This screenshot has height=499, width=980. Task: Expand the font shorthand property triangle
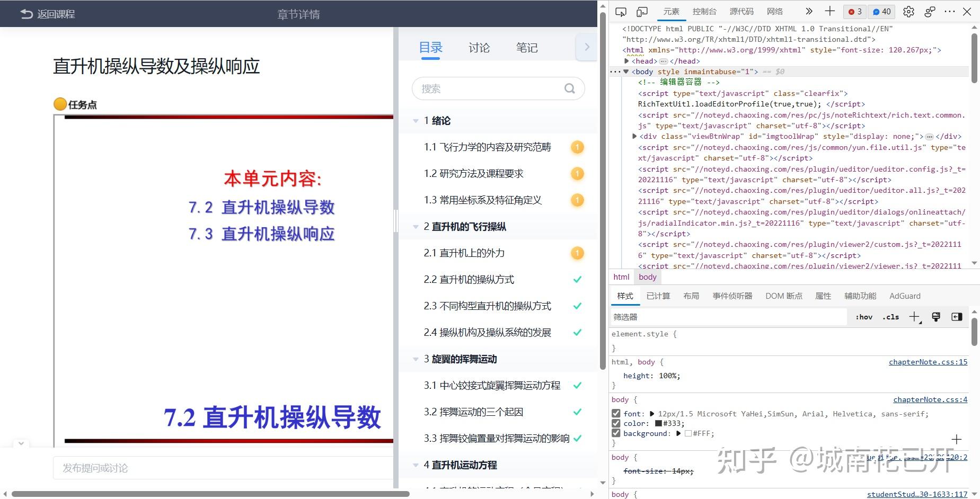click(x=652, y=414)
